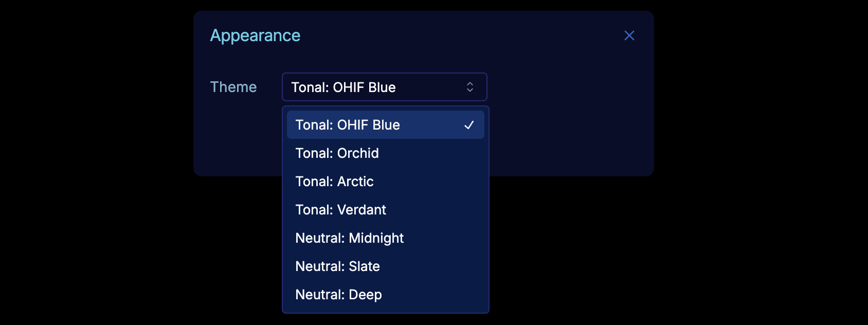This screenshot has height=325, width=868.
Task: Apply the last theme listed, Neutral: Deep
Action: click(x=385, y=295)
